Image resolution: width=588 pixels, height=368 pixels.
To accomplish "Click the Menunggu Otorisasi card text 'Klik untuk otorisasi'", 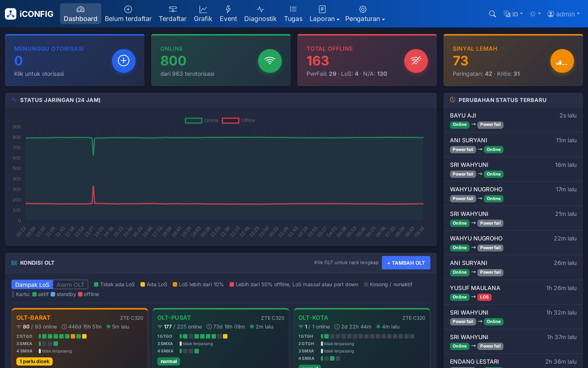I will 39,74.
